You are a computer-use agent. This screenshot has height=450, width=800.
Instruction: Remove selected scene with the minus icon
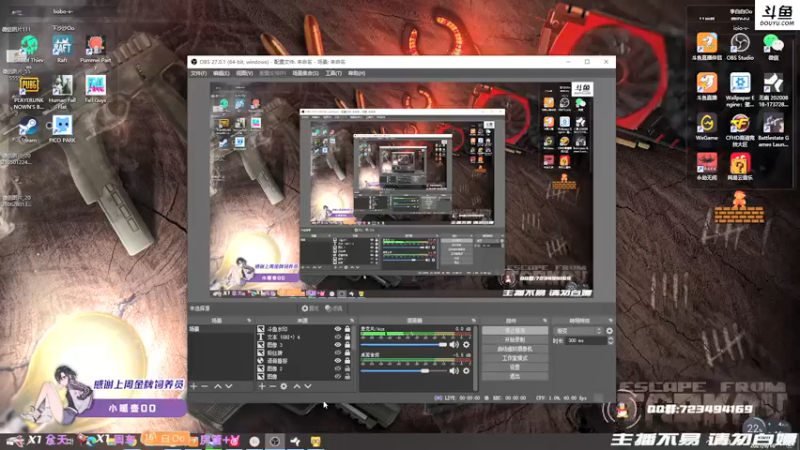pos(205,387)
